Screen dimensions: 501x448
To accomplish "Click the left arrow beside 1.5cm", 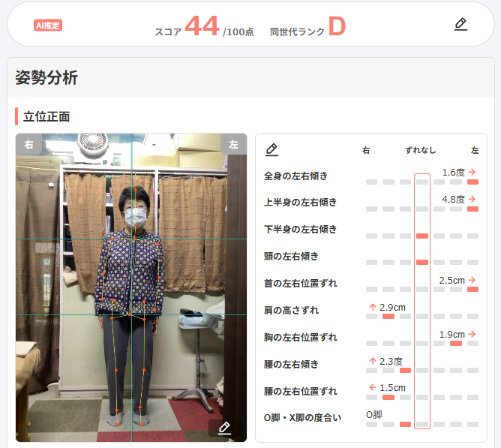I will coord(372,387).
